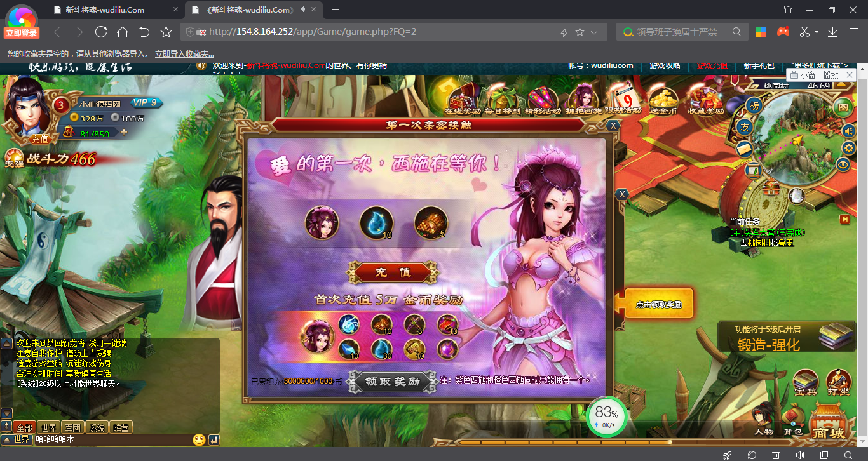
Task: Click the 立即登录 login button
Action: 21,33
